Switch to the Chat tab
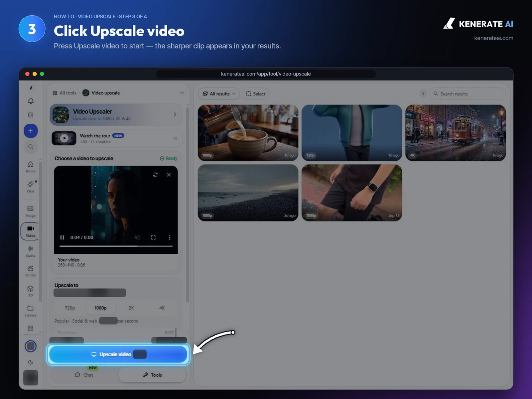Image resolution: width=532 pixels, height=399 pixels. click(84, 375)
